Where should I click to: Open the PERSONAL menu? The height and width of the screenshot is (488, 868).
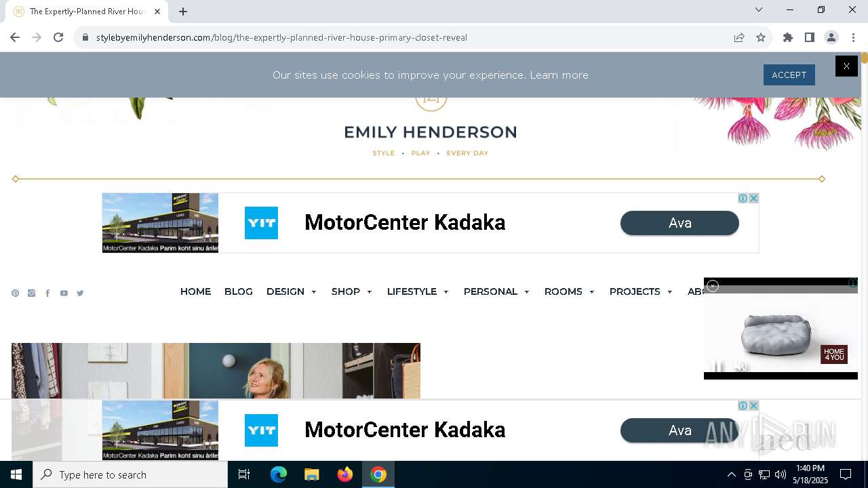point(490,291)
